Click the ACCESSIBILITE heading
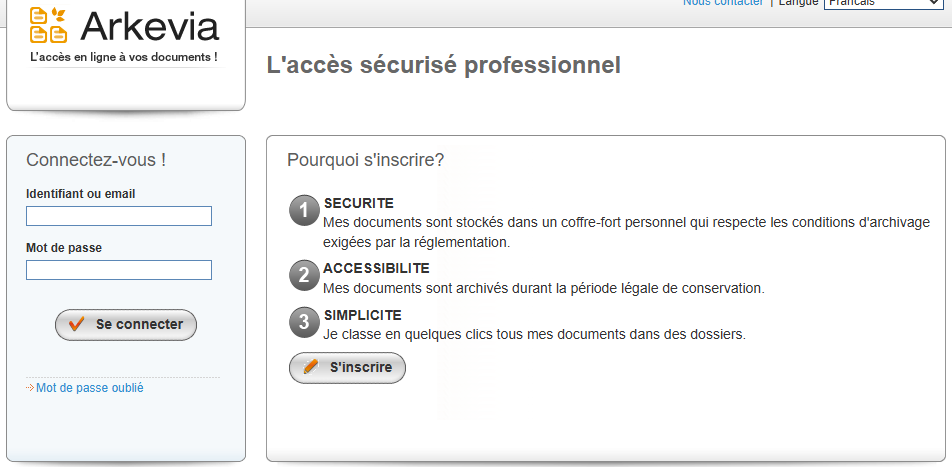952x467 pixels. 376,268
